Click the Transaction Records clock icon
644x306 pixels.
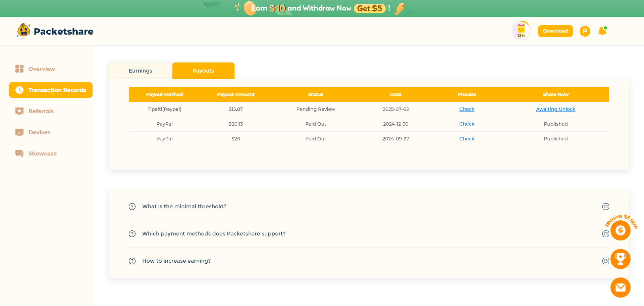point(19,90)
